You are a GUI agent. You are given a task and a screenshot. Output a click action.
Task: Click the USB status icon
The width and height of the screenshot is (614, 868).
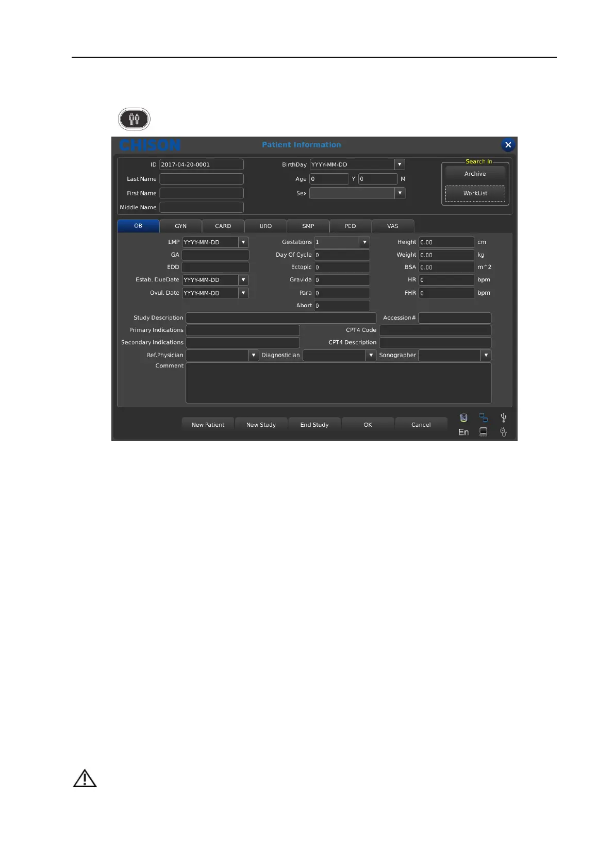pos(504,418)
